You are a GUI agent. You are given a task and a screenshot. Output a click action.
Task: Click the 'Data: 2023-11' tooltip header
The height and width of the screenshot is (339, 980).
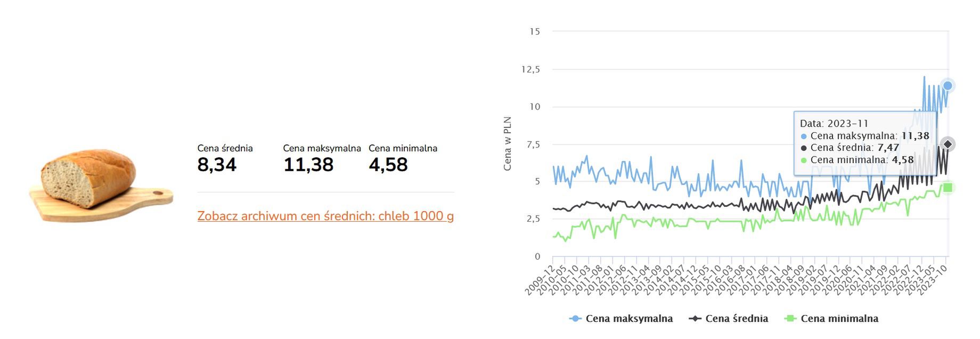click(x=834, y=123)
